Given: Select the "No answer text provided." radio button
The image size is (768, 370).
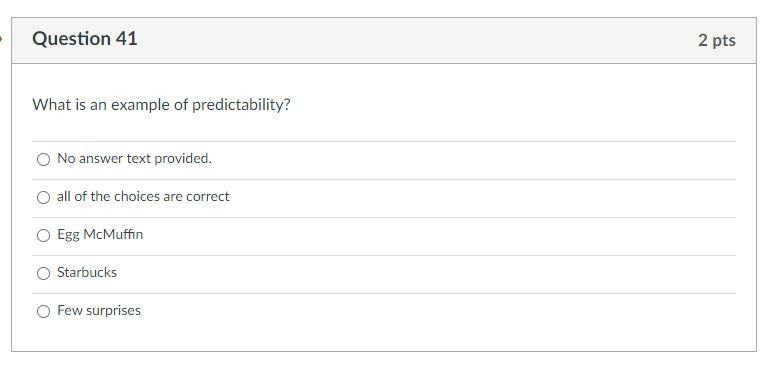Looking at the screenshot, I should (44, 159).
